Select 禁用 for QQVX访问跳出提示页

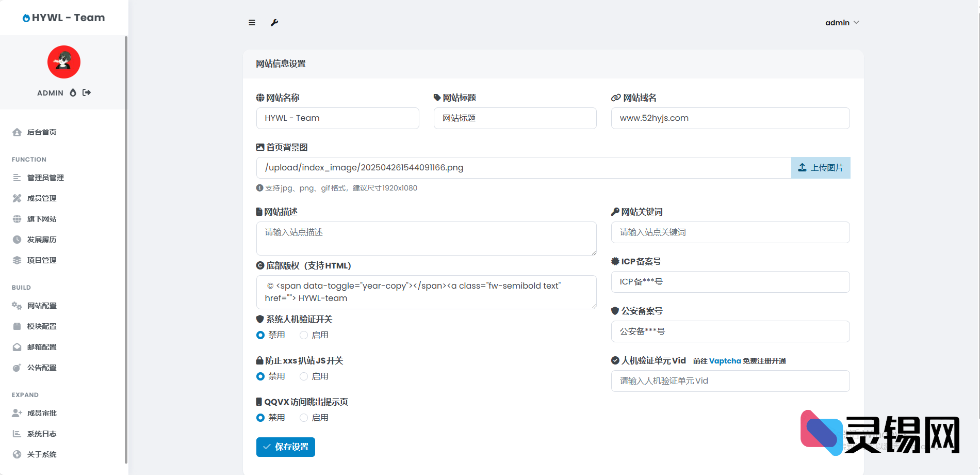[260, 418]
